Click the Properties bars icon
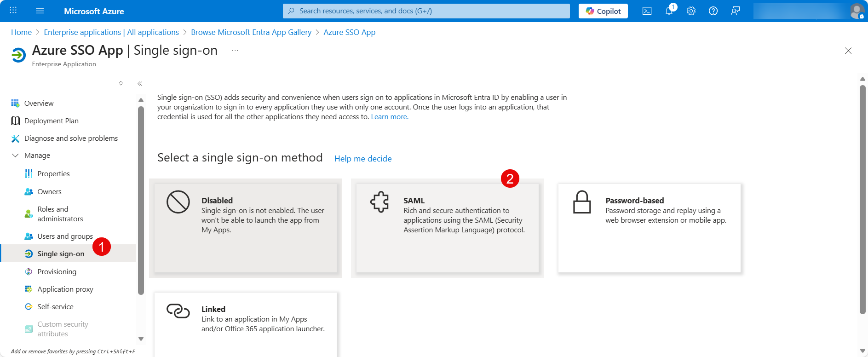Viewport: 868px width, 357px height. (29, 173)
